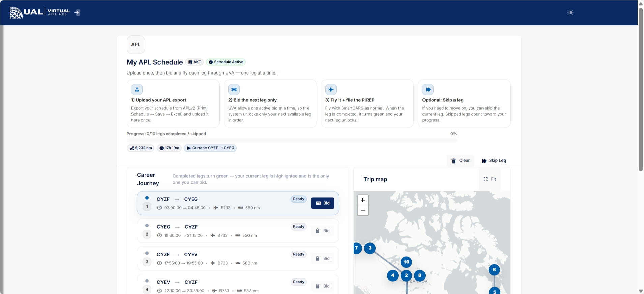Image resolution: width=644 pixels, height=294 pixels.
Task: Click locked Bid button for CYEG to CYZF
Action: tap(322, 231)
